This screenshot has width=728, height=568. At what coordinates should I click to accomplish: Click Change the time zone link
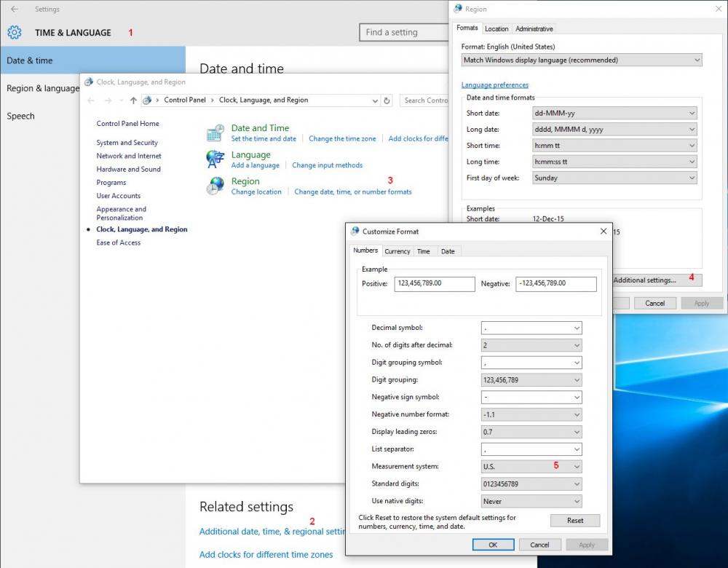pos(342,139)
